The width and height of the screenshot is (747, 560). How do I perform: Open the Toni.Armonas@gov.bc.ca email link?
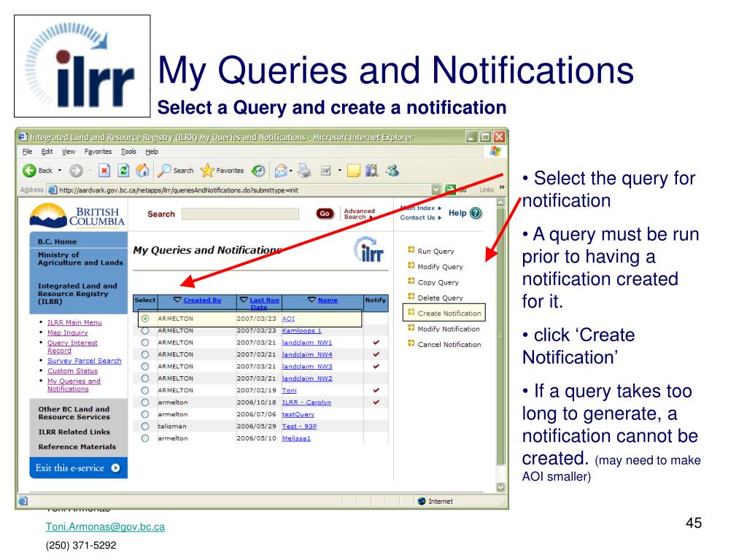[105, 526]
